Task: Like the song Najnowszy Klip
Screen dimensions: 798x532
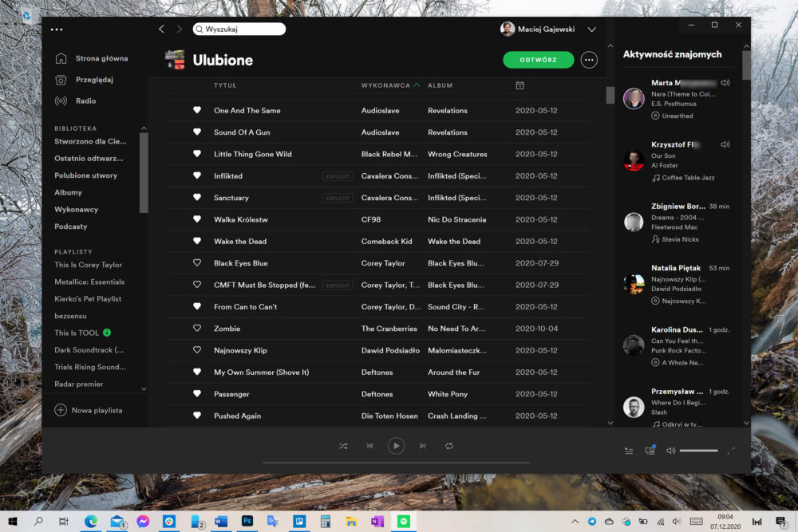Action: click(x=197, y=350)
